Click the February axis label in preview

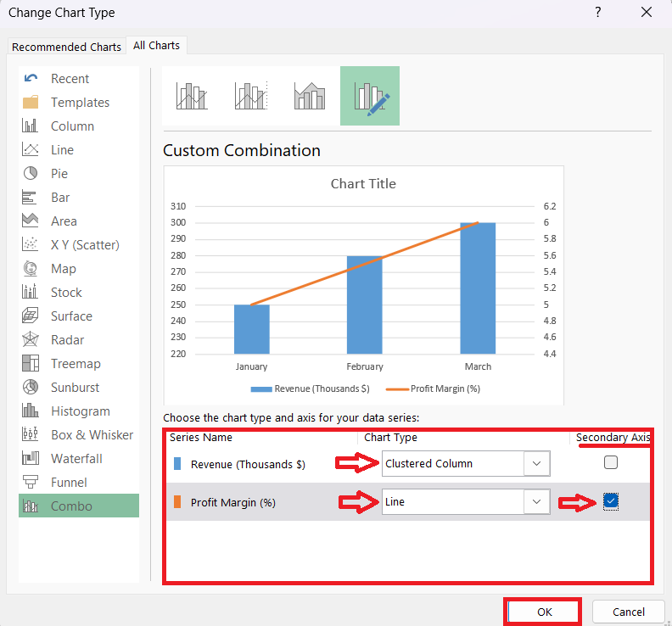(365, 366)
